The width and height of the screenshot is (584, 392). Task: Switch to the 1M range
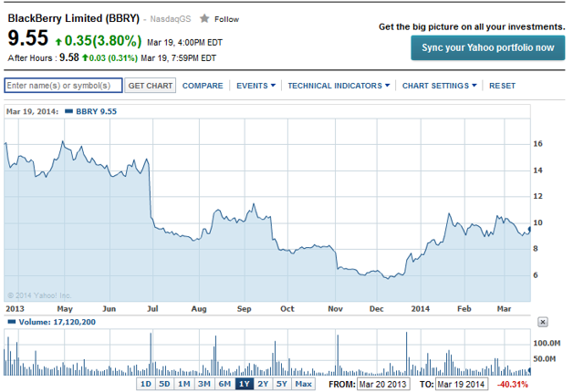tap(184, 384)
